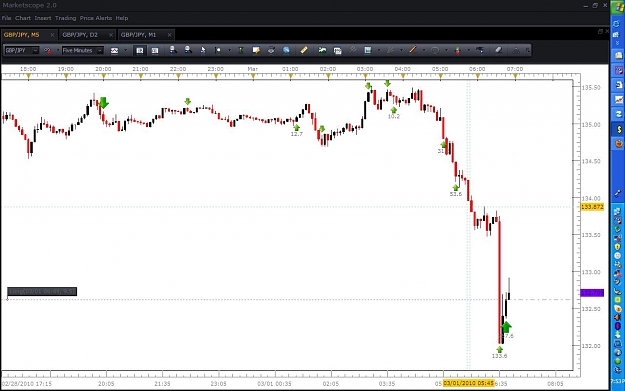Click the green indicator icon in toolbar

241,50
